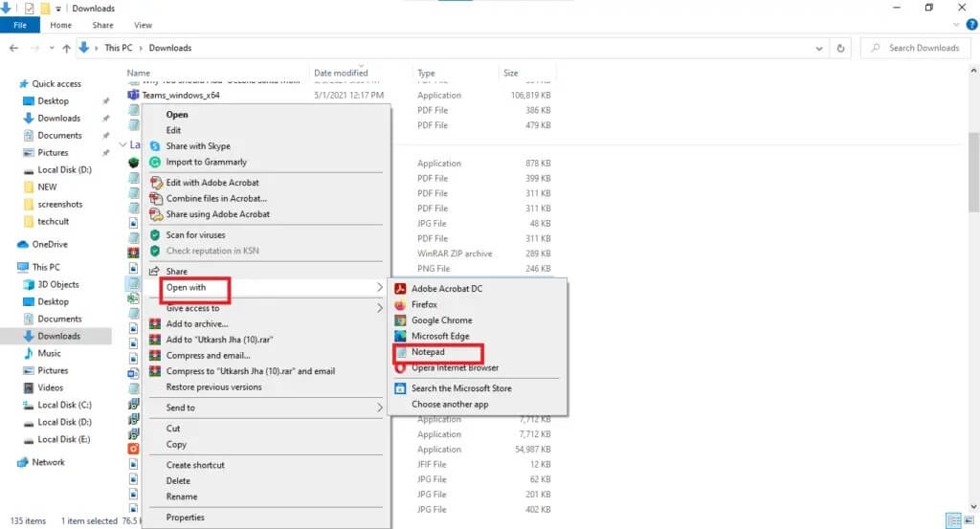This screenshot has height=529, width=980.
Task: Click the file list vertical scrollbar
Action: 973,172
